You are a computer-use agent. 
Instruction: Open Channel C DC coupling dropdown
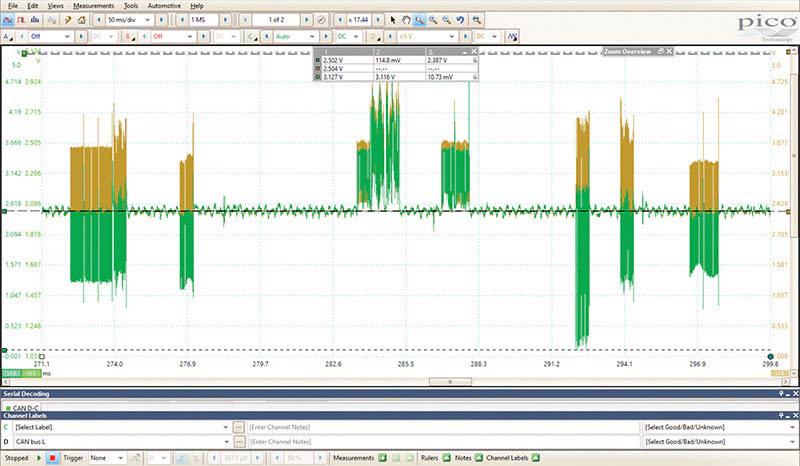tap(356, 36)
